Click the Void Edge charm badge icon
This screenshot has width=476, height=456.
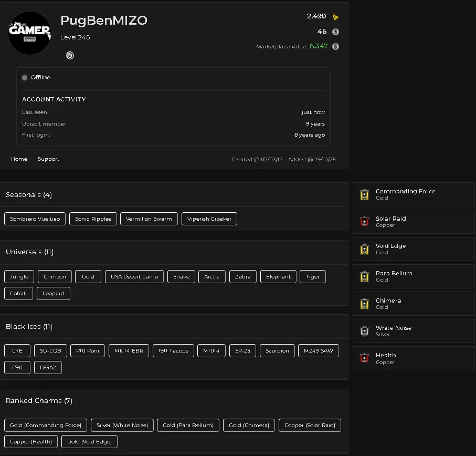[365, 249]
